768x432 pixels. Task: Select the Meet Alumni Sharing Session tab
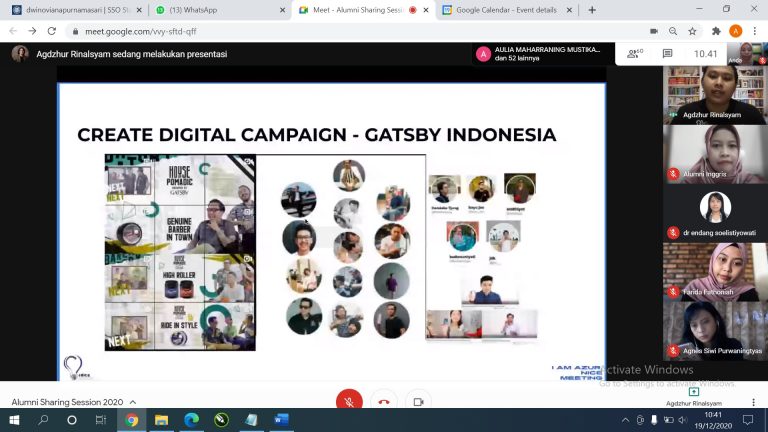pos(363,10)
